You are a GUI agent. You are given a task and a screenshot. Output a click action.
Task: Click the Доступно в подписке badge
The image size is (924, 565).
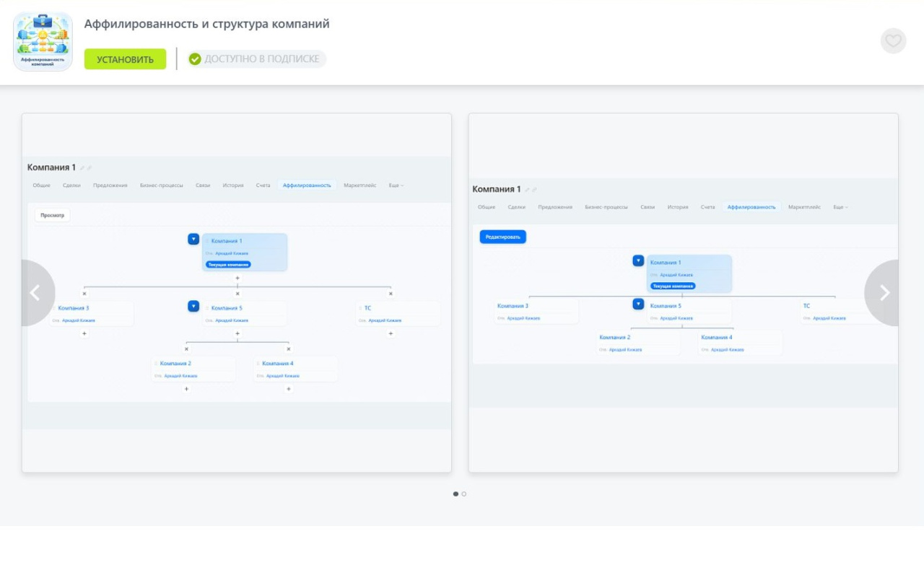point(256,59)
